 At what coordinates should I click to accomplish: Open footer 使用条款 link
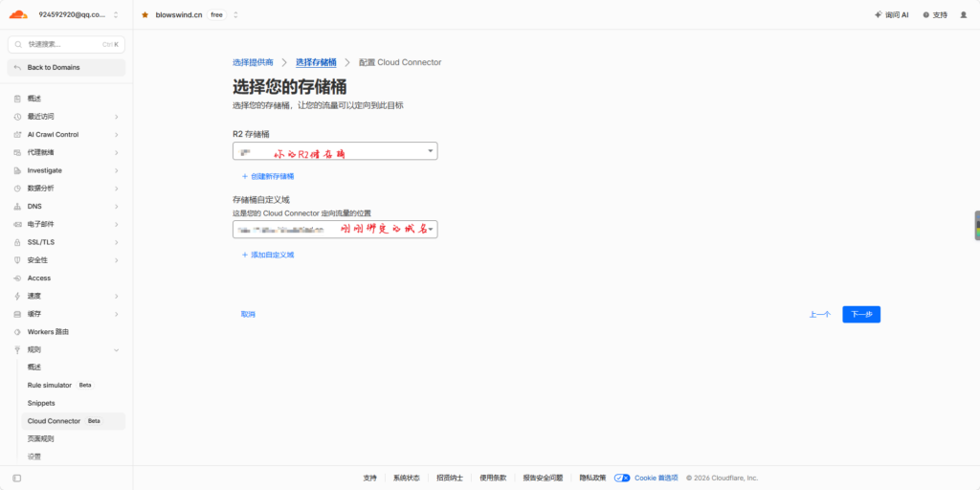(x=493, y=479)
